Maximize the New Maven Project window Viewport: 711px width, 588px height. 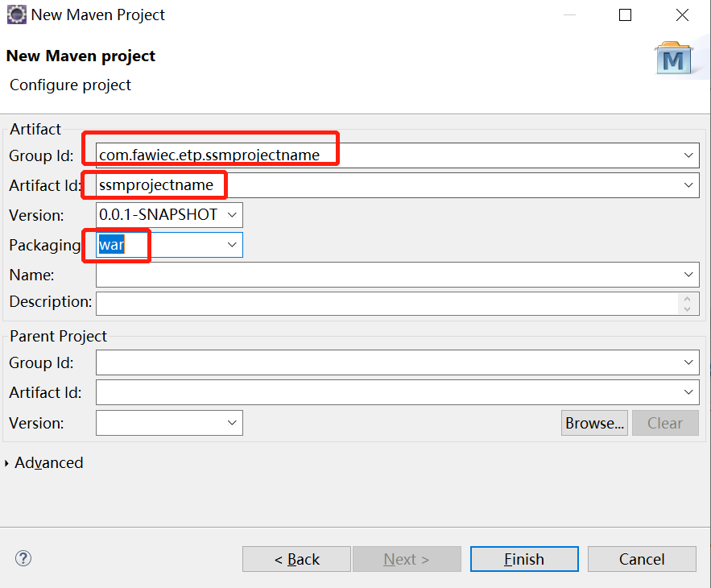coord(626,15)
